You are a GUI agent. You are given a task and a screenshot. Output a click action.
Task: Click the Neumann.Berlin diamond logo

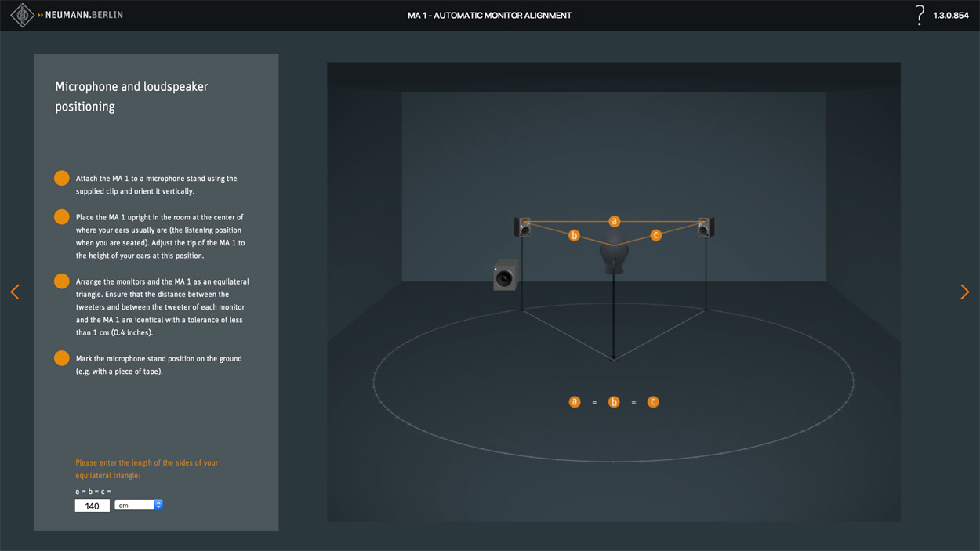[23, 15]
